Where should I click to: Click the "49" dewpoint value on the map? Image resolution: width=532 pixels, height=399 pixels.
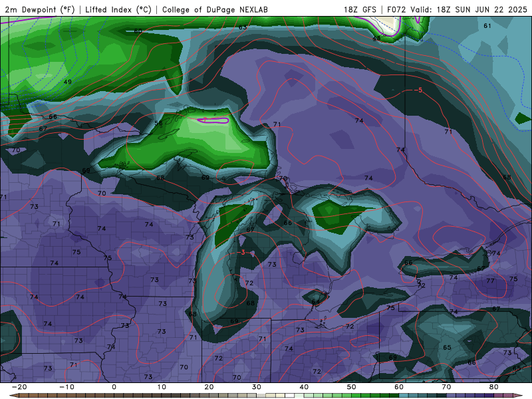point(68,82)
